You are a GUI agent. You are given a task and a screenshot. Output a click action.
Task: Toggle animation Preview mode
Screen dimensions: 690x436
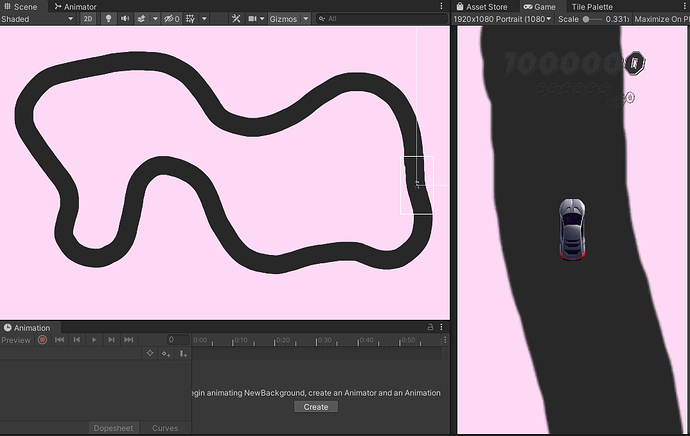16,340
